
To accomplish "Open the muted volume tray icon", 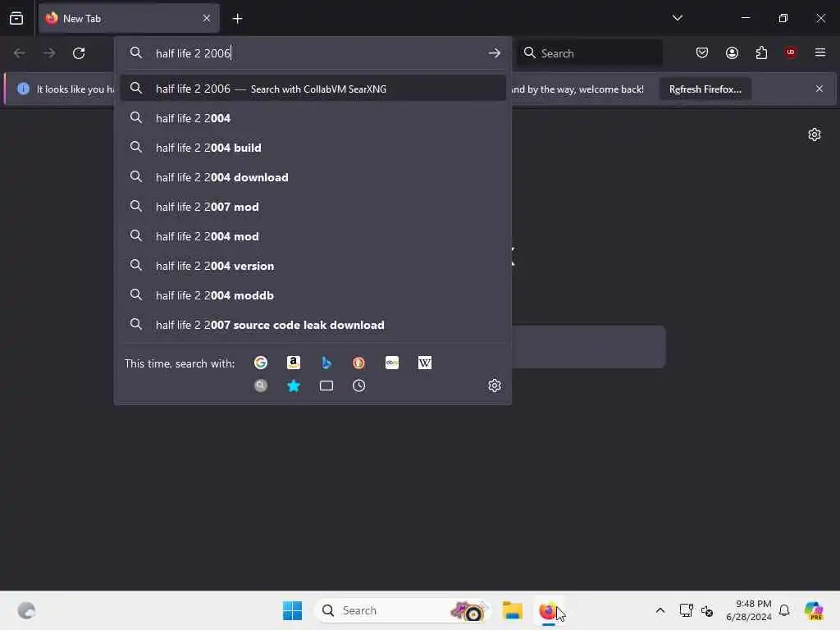I will click(x=706, y=610).
